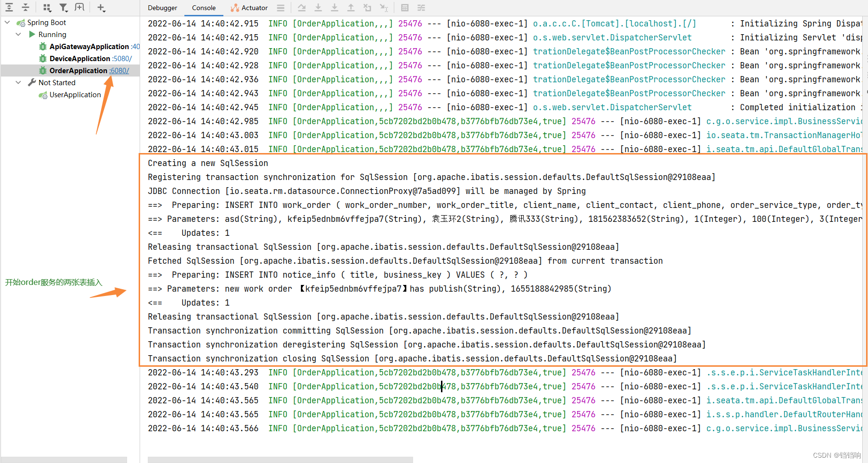
Task: Click the 'Registering transaction synchronization' log line
Action: (x=431, y=177)
